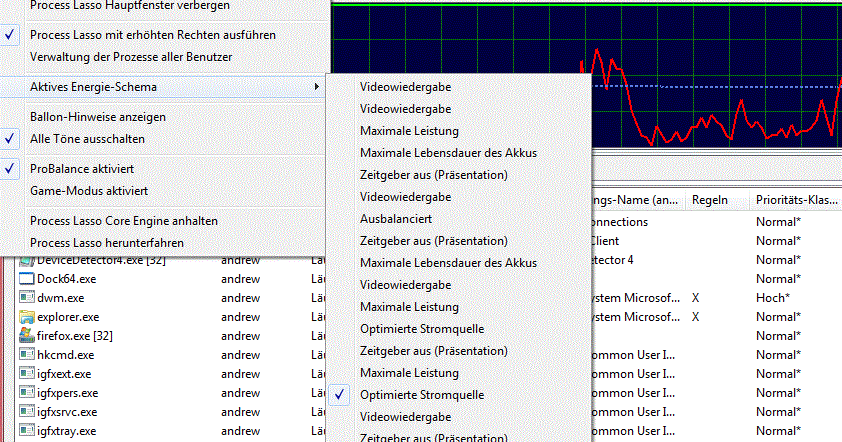Viewport: 842px width, 442px height.
Task: Click 'ommon User I...' in the igfxtray.exe row
Action: [633, 431]
